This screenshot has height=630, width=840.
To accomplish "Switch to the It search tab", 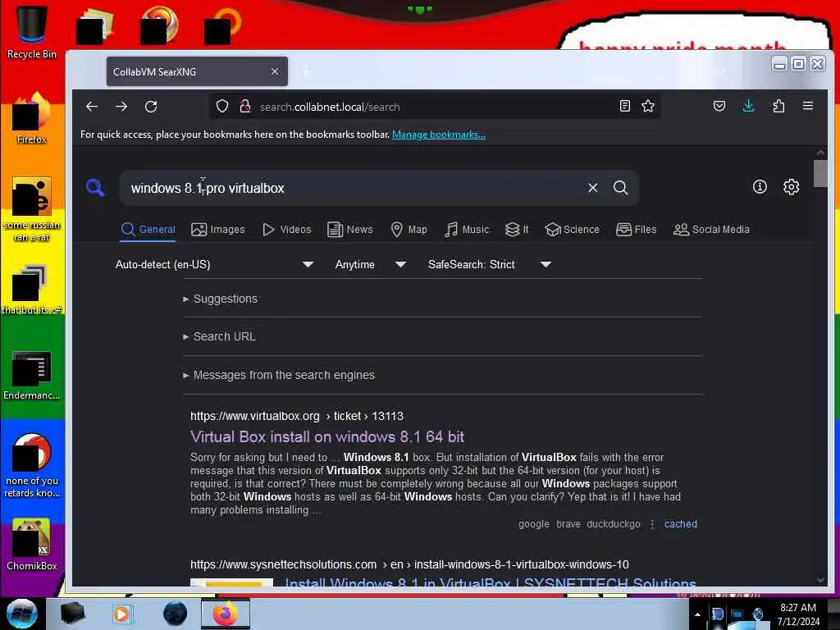I will pyautogui.click(x=517, y=230).
